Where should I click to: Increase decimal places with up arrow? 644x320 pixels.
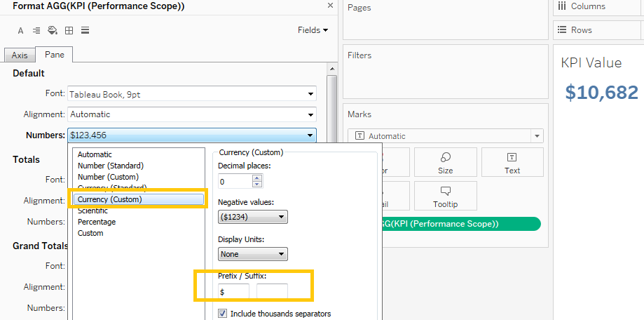click(257, 178)
